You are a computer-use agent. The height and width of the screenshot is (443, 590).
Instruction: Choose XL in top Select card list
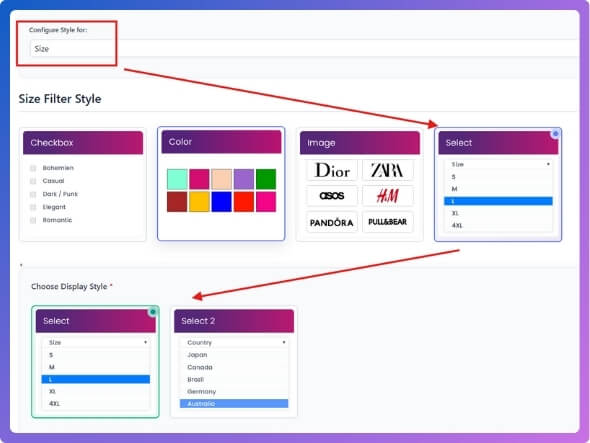pos(498,213)
